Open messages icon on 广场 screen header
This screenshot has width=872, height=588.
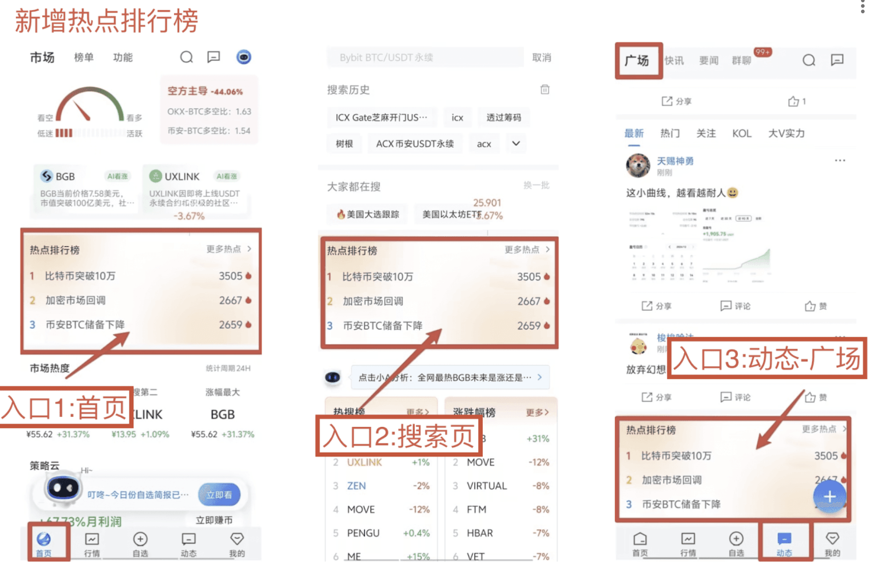click(x=837, y=60)
